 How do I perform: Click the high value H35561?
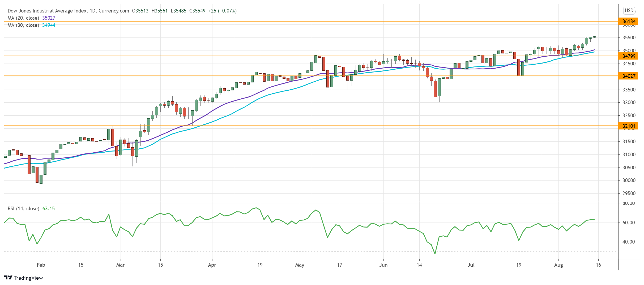159,11
